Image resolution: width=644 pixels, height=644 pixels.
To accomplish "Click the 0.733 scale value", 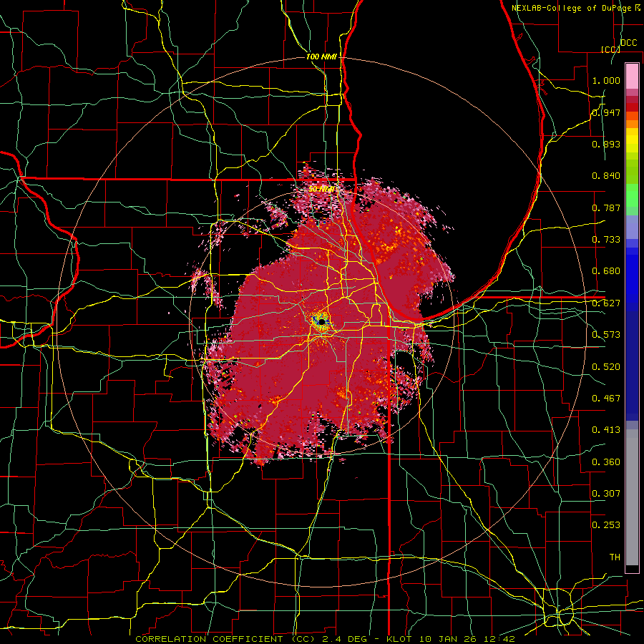I will pyautogui.click(x=606, y=240).
